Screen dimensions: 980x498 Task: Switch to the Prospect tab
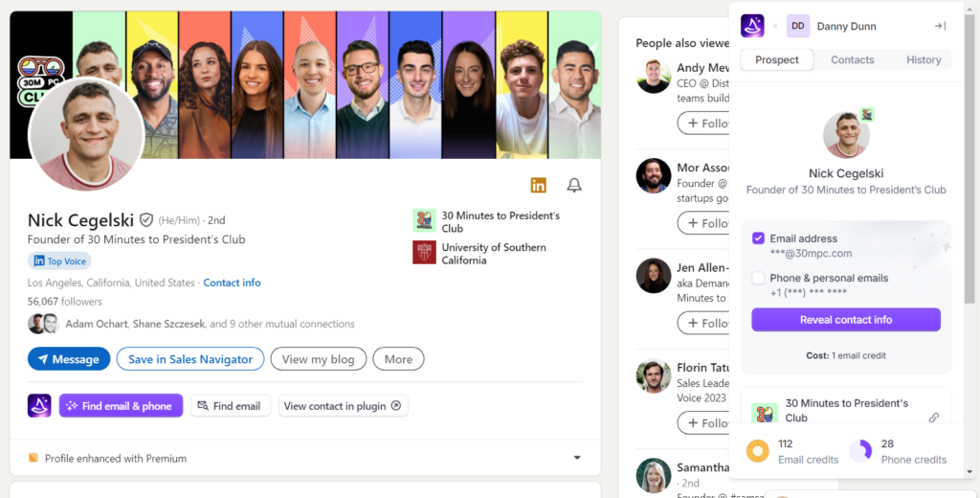pyautogui.click(x=777, y=59)
